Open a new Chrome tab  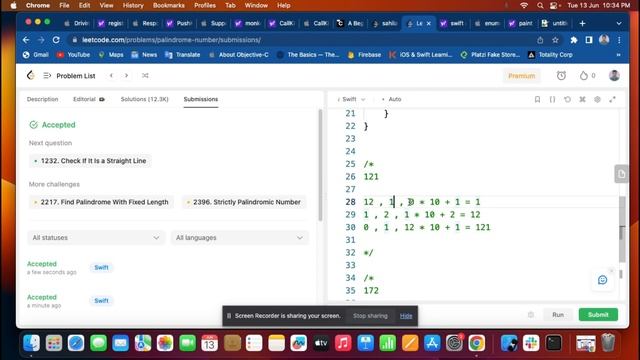[582, 24]
